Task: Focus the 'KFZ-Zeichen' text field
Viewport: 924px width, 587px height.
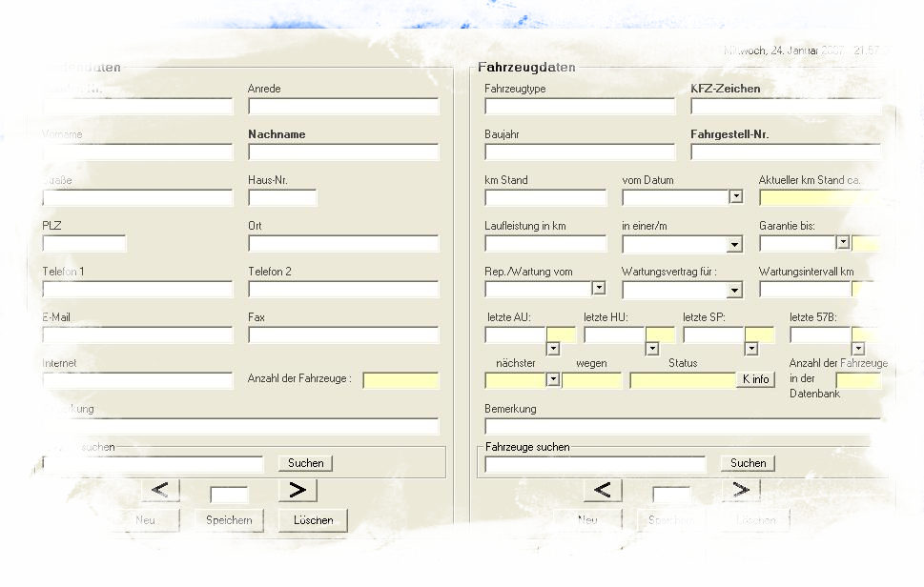Action: tap(786, 107)
